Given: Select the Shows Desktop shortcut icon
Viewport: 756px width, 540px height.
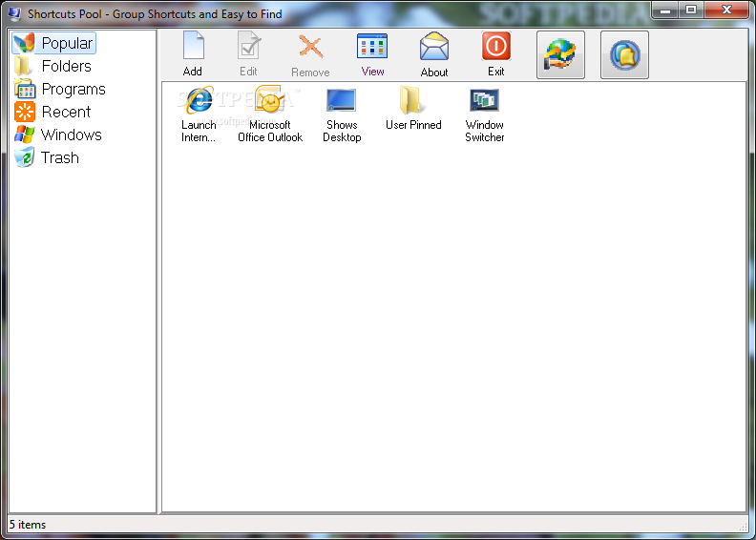Looking at the screenshot, I should (x=342, y=100).
